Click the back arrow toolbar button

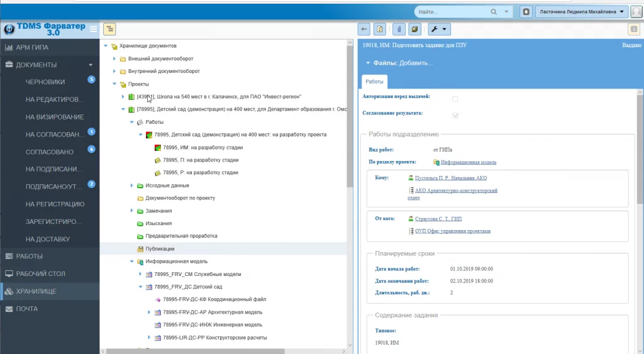tap(364, 29)
